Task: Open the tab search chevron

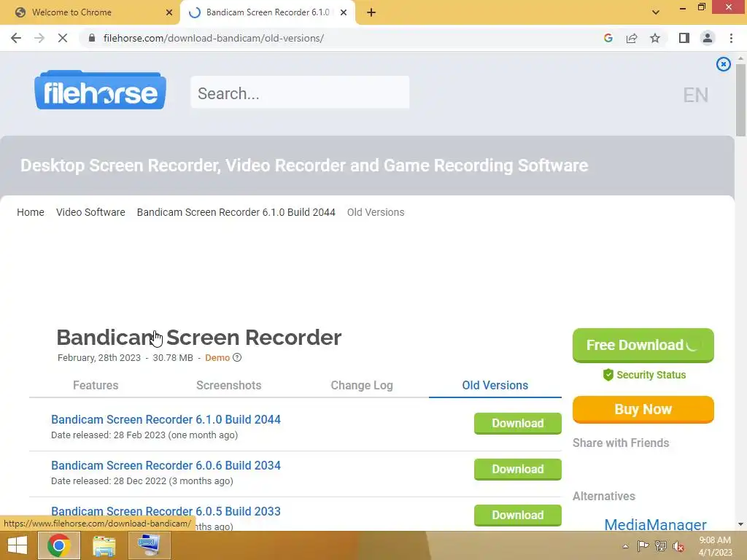Action: [x=656, y=12]
